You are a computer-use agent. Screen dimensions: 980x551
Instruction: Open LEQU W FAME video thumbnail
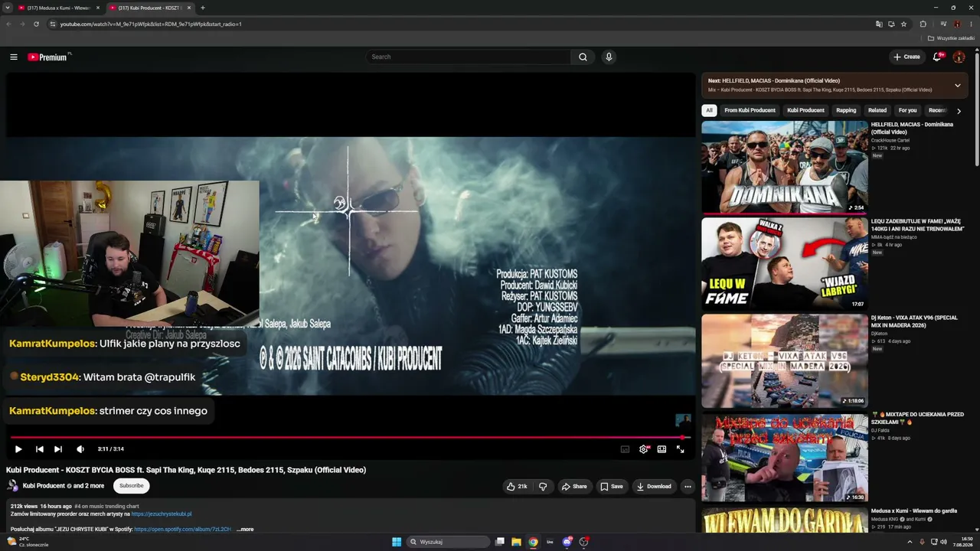point(785,264)
